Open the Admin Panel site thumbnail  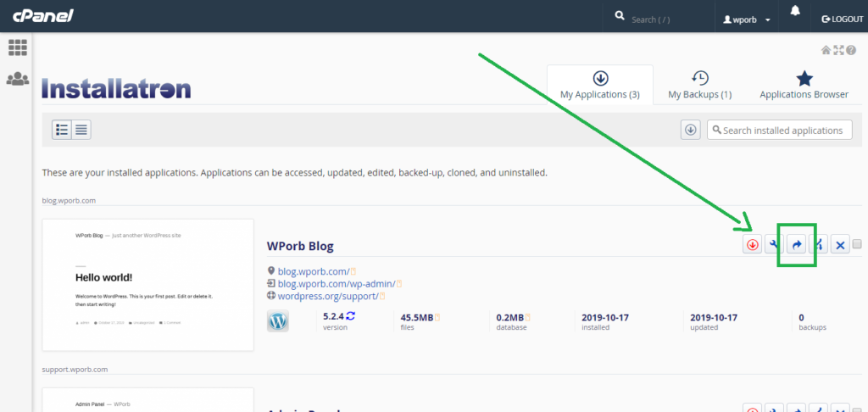click(x=147, y=400)
